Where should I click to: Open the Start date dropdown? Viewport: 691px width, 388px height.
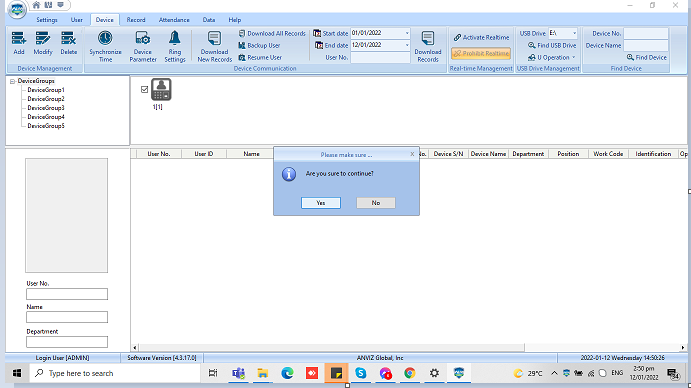coord(407,33)
